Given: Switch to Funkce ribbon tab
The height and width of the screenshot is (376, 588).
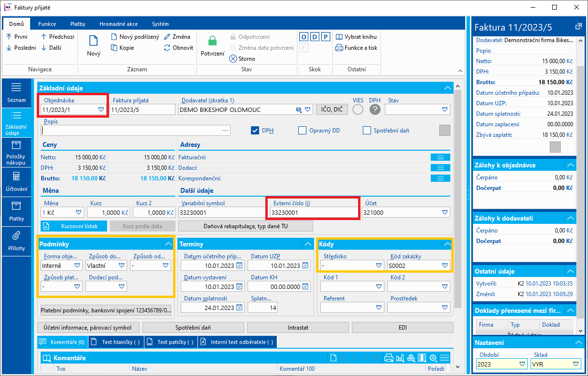Looking at the screenshot, I should coord(47,24).
